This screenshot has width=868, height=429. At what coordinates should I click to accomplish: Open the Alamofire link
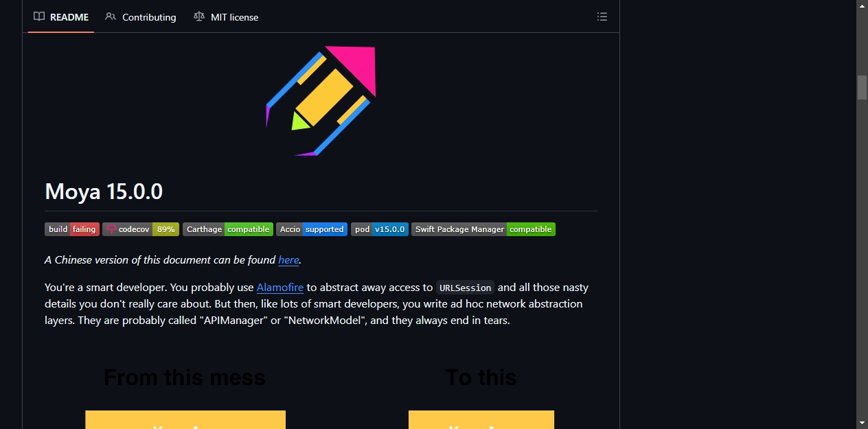[280, 288]
